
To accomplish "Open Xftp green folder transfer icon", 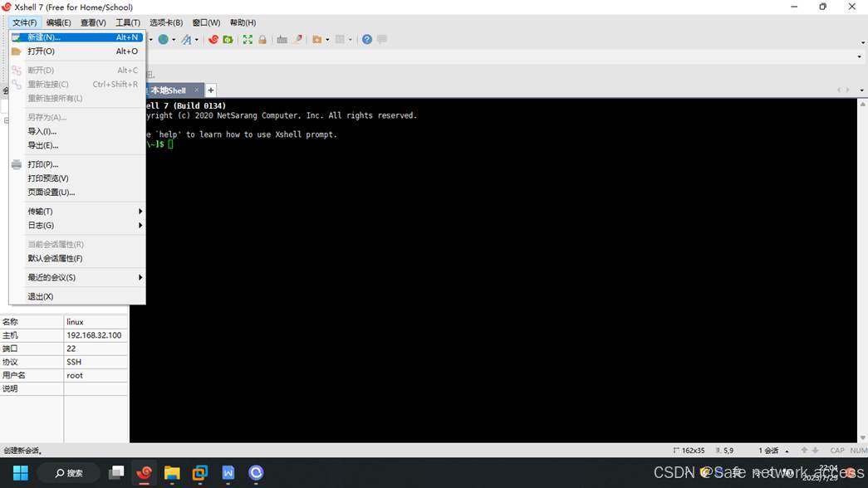I will [228, 39].
